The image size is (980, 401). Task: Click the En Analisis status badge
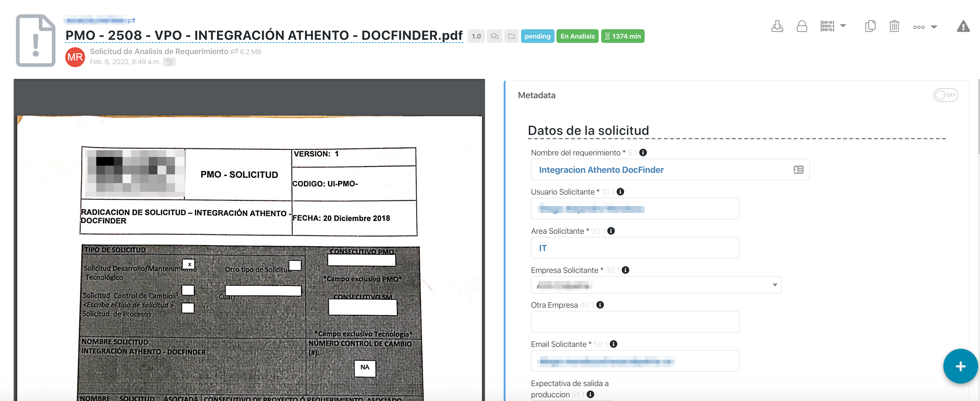point(577,36)
